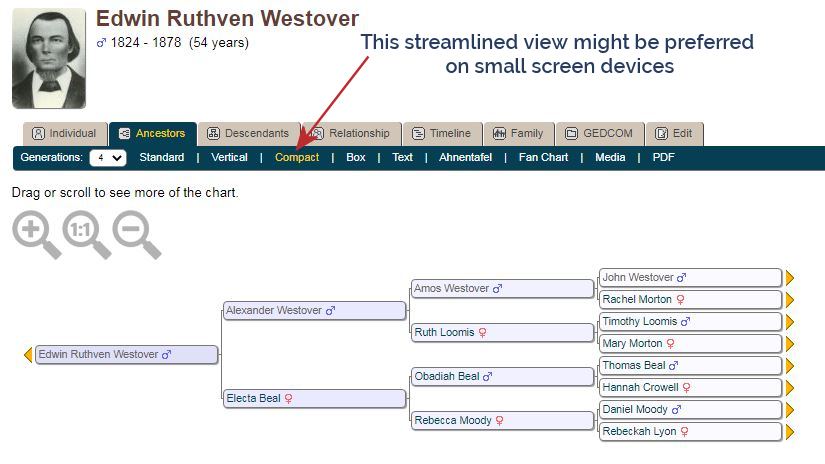
Task: Open Electa Beal's chart box
Action: [315, 398]
